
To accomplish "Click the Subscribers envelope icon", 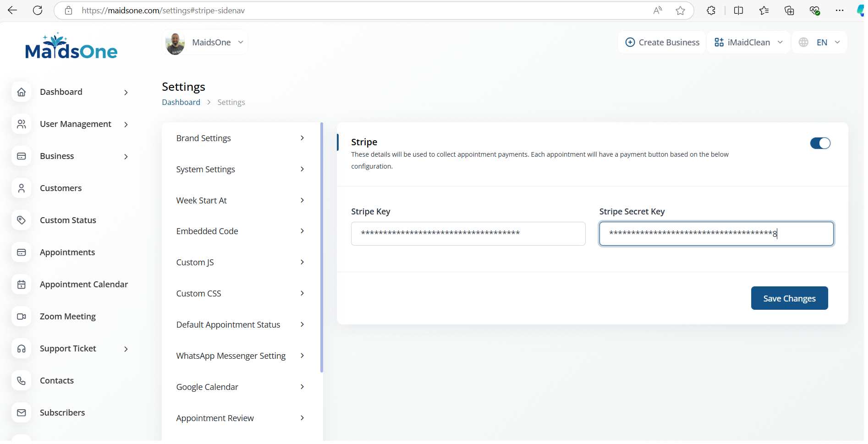I will (22, 413).
